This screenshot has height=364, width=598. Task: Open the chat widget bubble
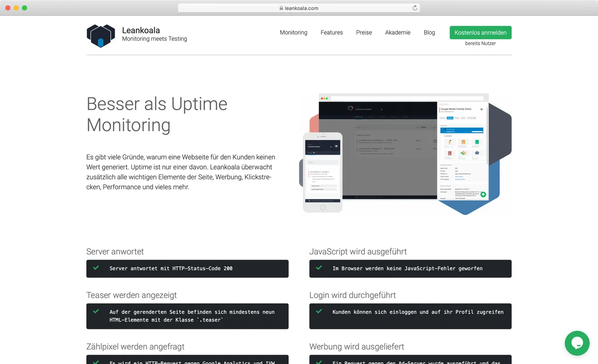point(577,343)
